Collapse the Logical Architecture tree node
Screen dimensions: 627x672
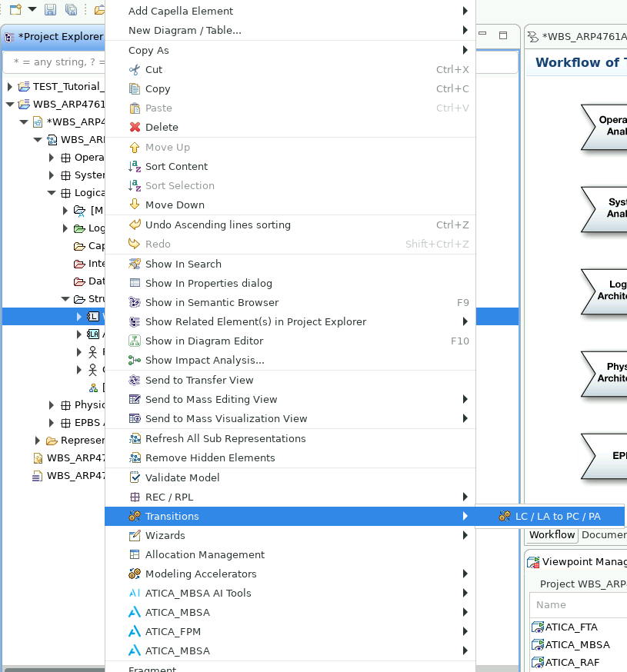tap(52, 193)
